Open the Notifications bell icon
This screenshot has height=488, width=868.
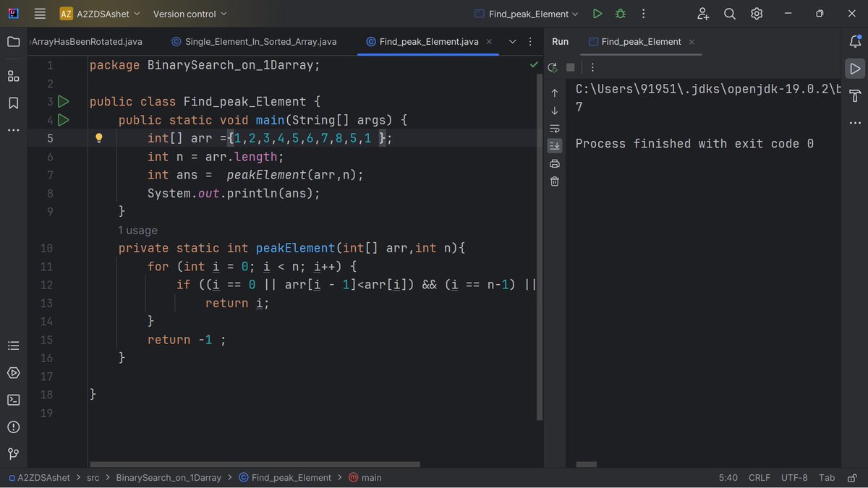click(855, 42)
